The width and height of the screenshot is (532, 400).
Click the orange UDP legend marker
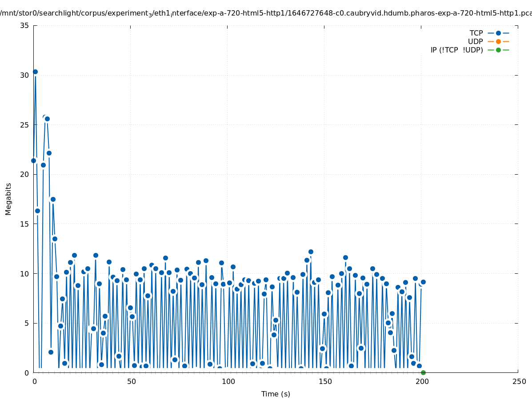[498, 41]
